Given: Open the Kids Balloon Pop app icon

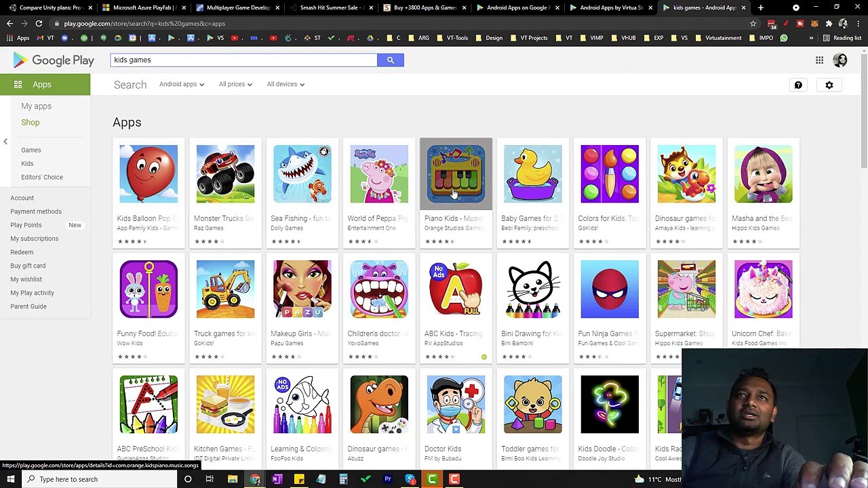Looking at the screenshot, I should point(149,174).
